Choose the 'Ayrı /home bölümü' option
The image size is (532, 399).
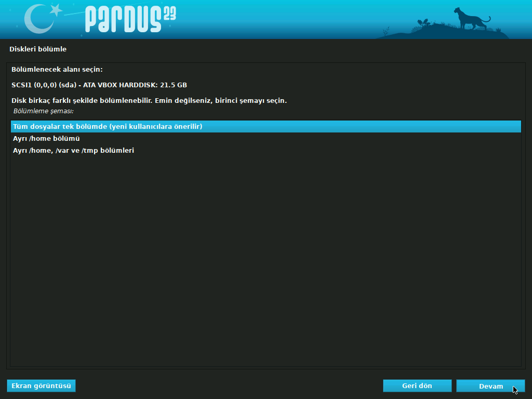(265, 138)
